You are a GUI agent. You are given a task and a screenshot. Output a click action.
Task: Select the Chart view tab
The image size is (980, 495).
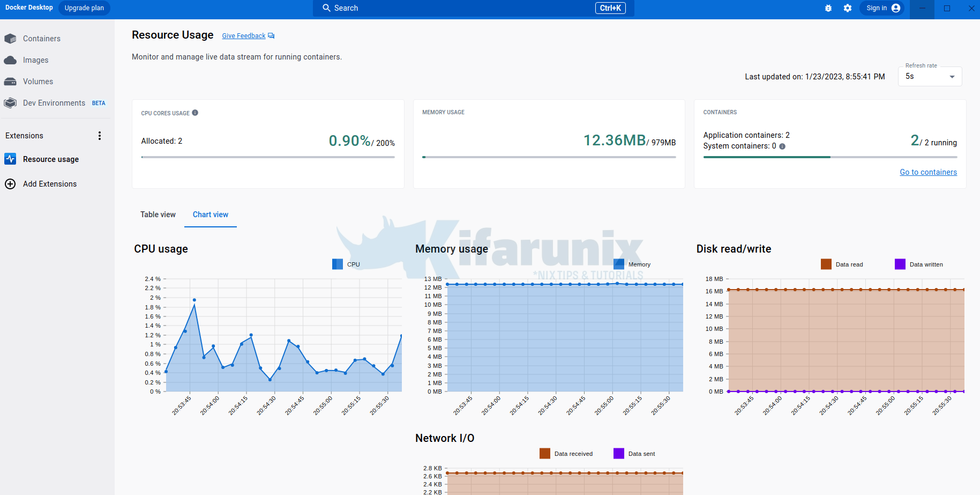coord(211,215)
